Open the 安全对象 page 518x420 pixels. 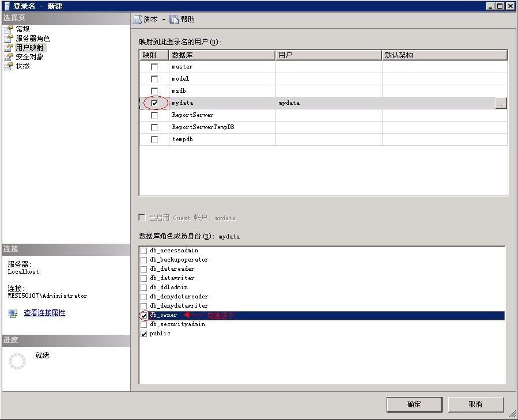(30, 56)
